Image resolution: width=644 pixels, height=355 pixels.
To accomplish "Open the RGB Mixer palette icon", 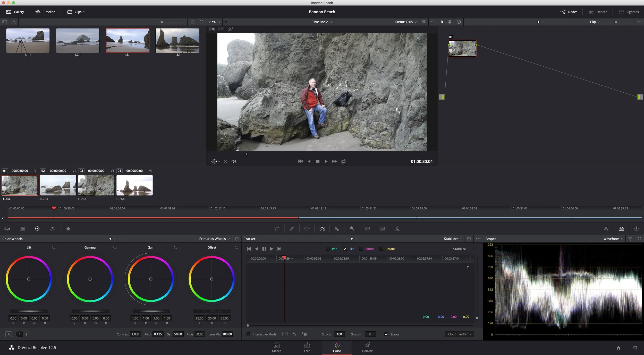I will (53, 229).
